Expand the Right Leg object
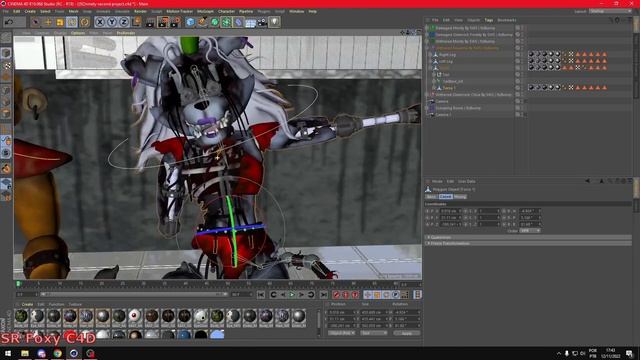The image size is (640, 360). [x=430, y=55]
